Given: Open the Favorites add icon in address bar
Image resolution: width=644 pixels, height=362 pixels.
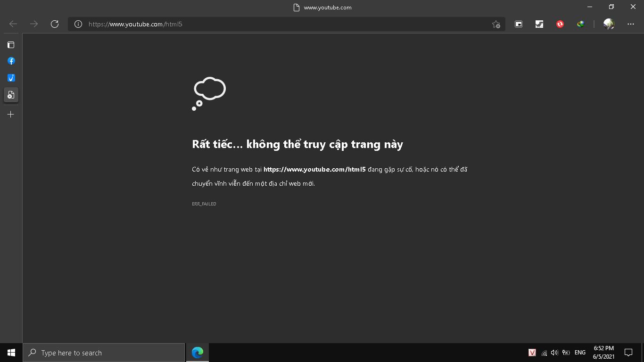Looking at the screenshot, I should 496,24.
